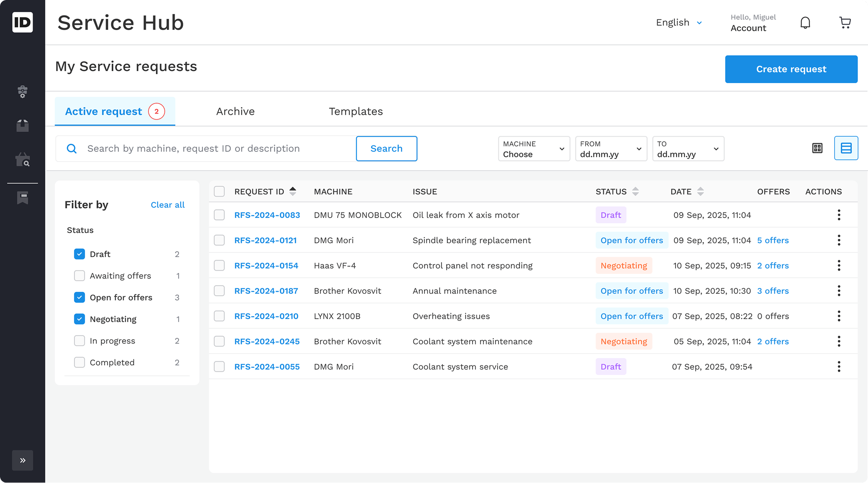Click the Clear all filters link
The image size is (868, 483).
coord(168,205)
